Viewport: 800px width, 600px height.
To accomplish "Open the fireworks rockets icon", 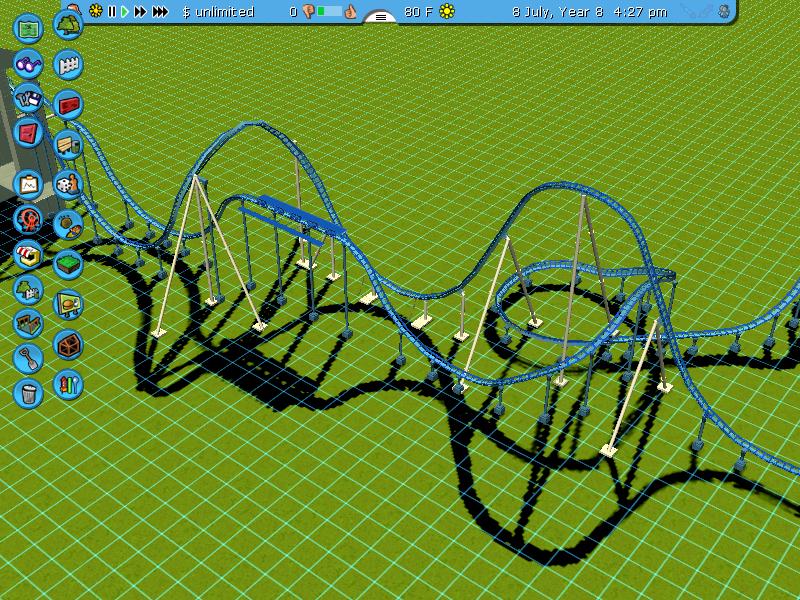I will point(68,383).
